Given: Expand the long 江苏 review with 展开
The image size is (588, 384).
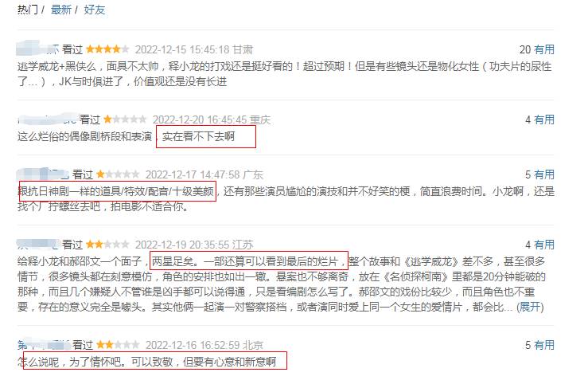Looking at the screenshot, I should click(530, 307).
